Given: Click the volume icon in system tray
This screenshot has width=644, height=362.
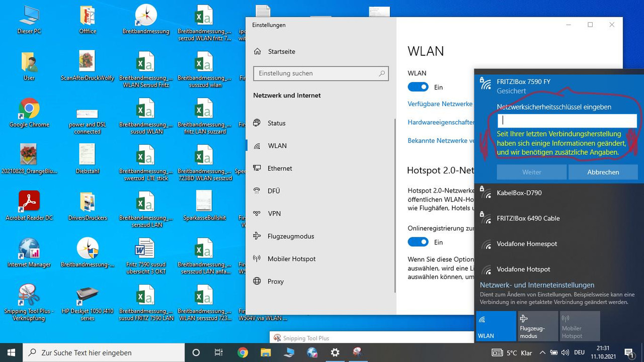Looking at the screenshot, I should [x=565, y=352].
